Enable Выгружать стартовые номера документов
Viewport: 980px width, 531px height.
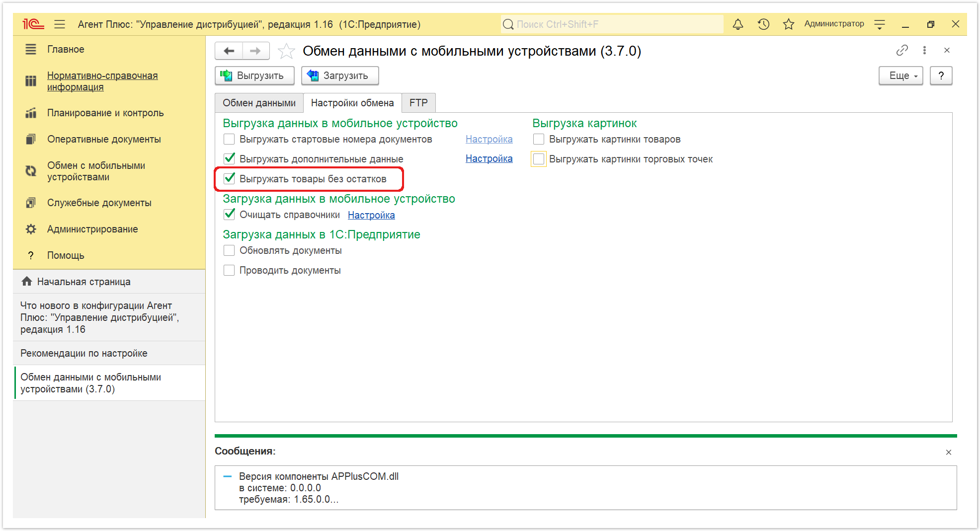(229, 139)
